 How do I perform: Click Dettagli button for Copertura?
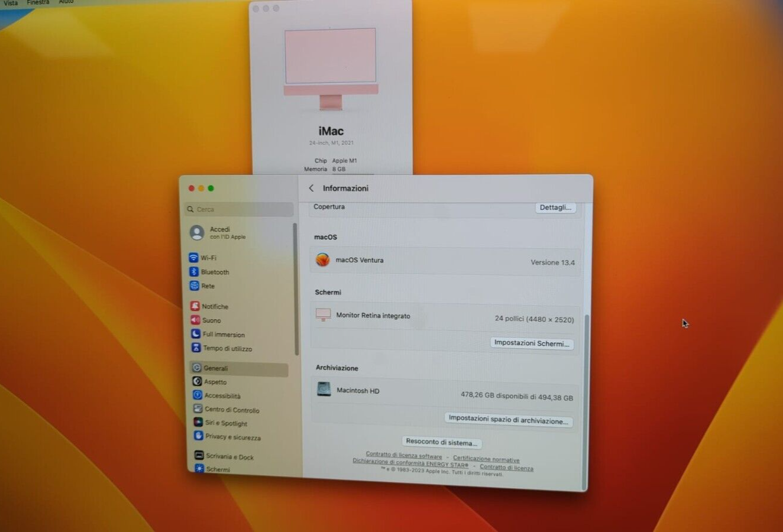pyautogui.click(x=555, y=207)
